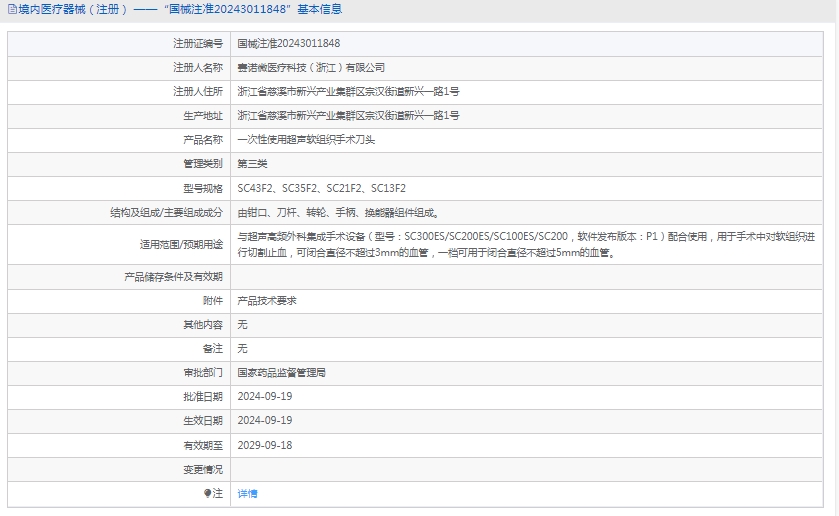Click the bulb icon next to 注

[x=208, y=493]
